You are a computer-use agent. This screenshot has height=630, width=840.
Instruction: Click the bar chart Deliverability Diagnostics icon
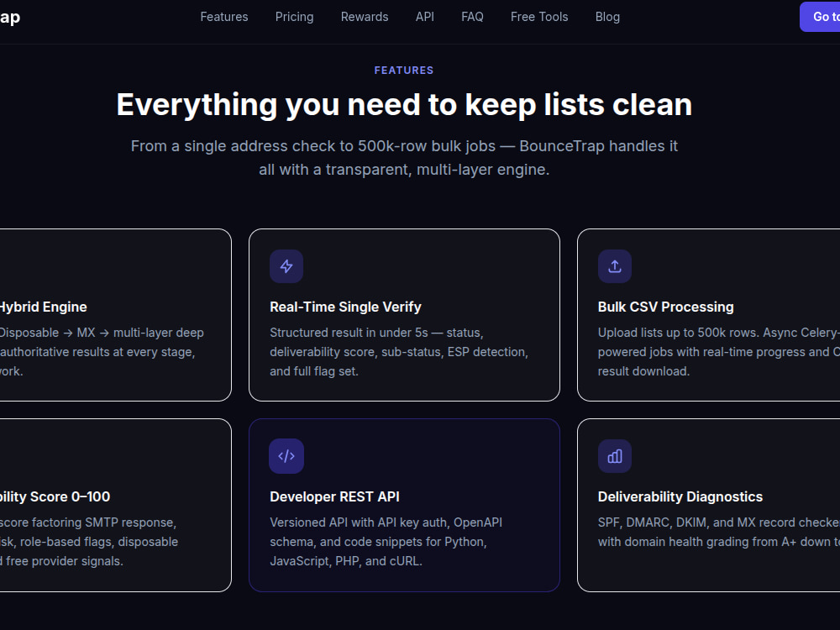[615, 456]
